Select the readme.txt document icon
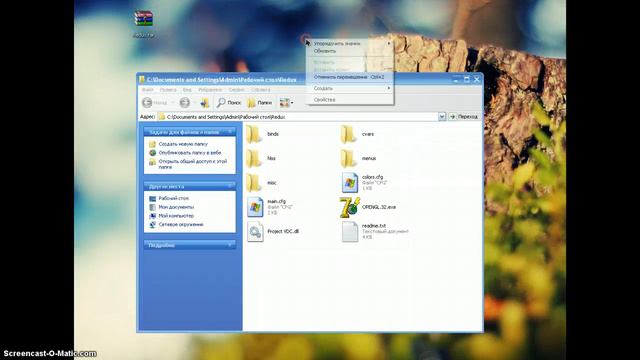Screen dimensions: 640x360 349,231
